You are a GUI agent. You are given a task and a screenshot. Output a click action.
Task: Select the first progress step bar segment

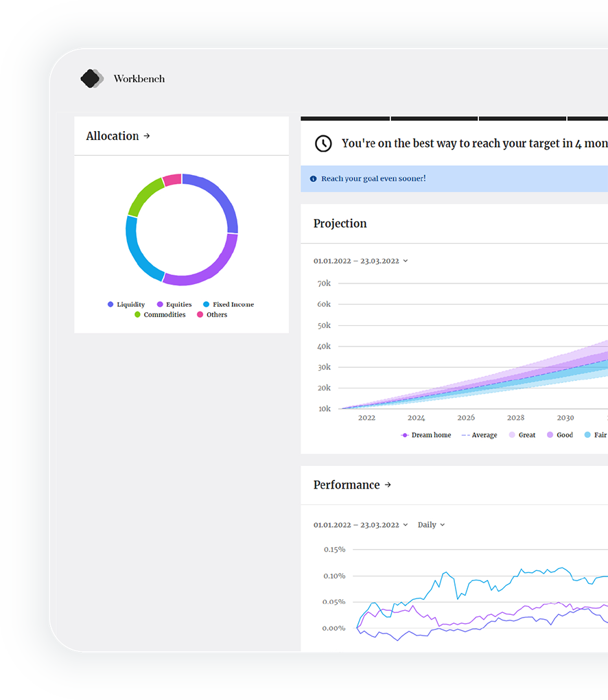(345, 119)
